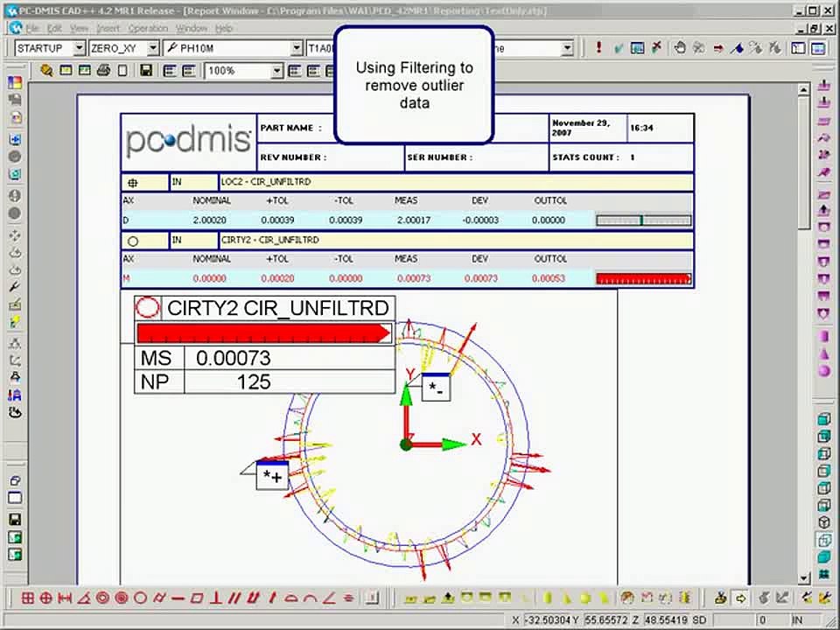This screenshot has height=630, width=840.
Task: Click the X coordinate field -32.50304
Action: click(548, 619)
